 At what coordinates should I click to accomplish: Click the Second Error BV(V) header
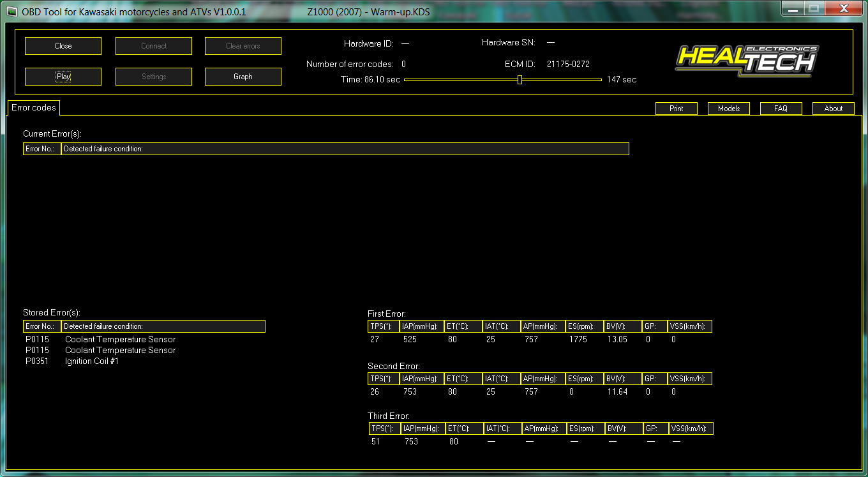point(623,379)
